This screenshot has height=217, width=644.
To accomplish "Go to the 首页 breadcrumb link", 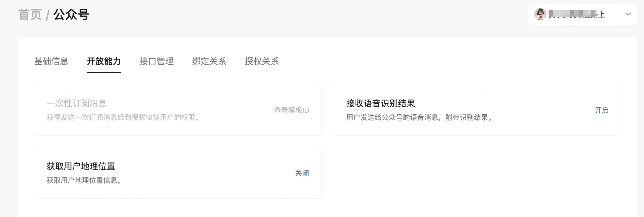I will pyautogui.click(x=30, y=15).
